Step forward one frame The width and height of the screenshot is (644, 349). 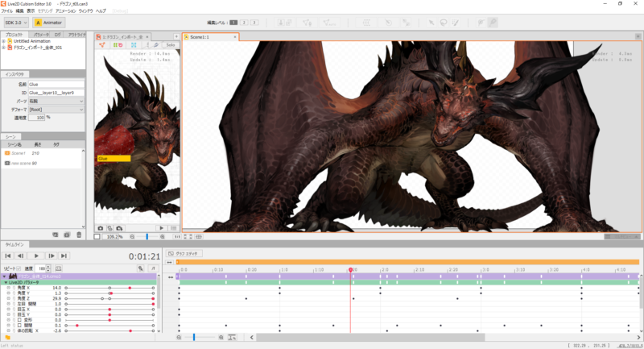pos(52,256)
